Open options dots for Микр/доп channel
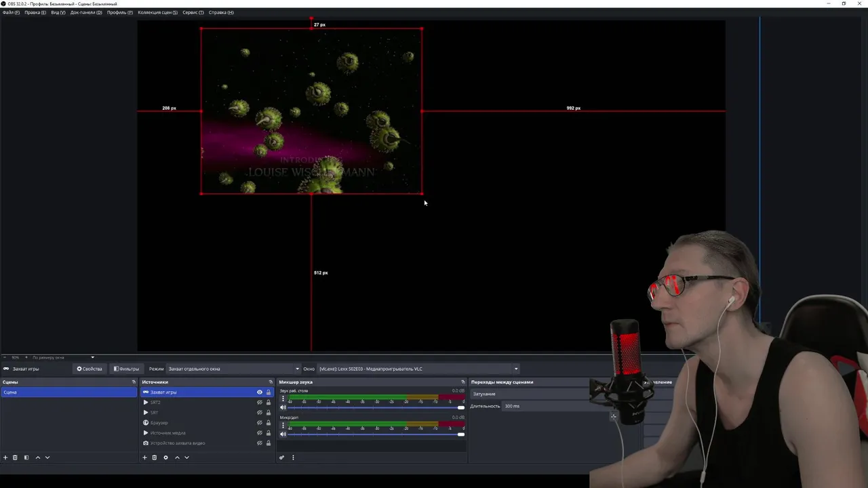Viewport: 868px width, 488px height. point(283,425)
